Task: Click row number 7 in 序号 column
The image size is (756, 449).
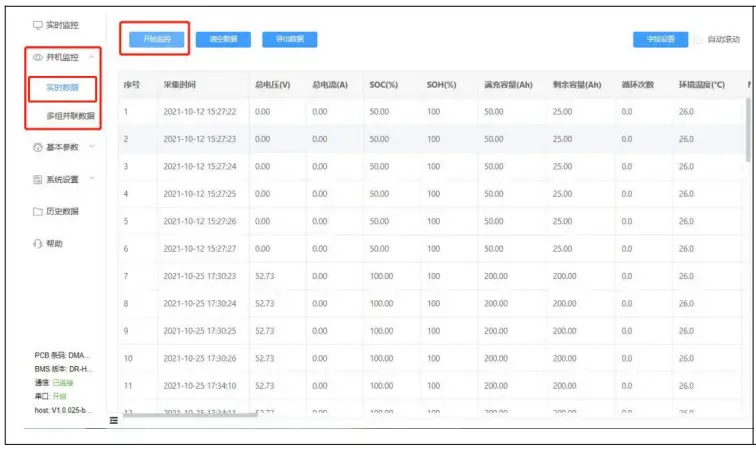Action: coord(126,276)
